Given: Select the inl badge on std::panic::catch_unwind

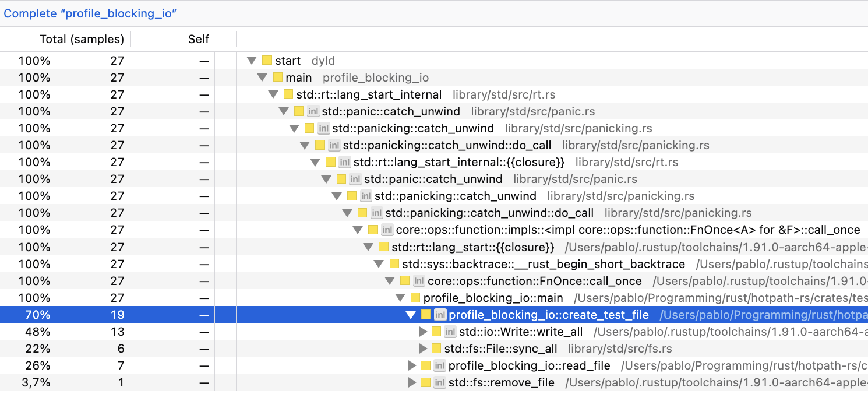Looking at the screenshot, I should 313,111.
